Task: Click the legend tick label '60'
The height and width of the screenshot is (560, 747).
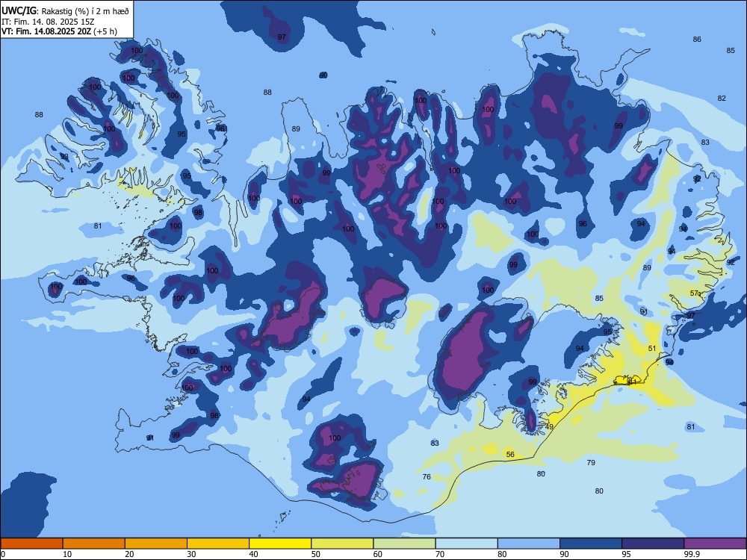Action: click(x=378, y=554)
